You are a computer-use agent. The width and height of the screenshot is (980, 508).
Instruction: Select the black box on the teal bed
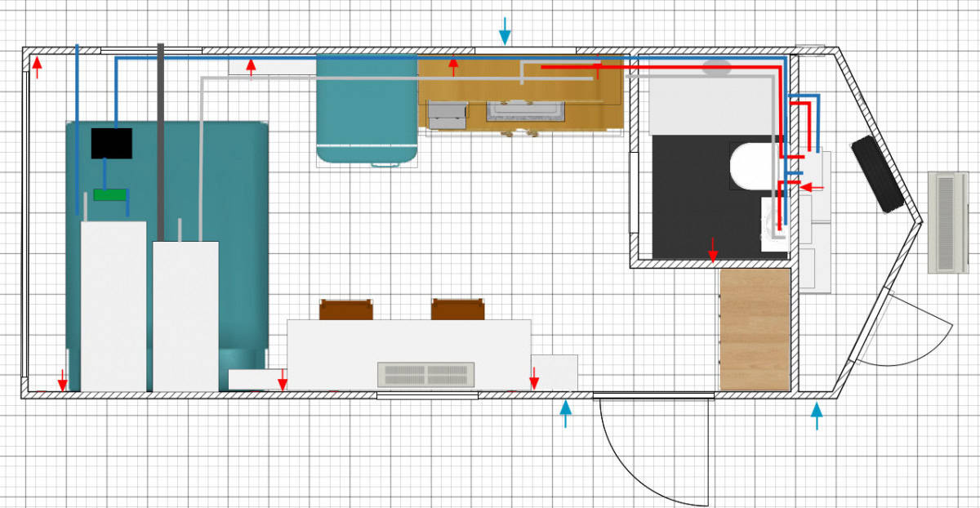(x=111, y=144)
